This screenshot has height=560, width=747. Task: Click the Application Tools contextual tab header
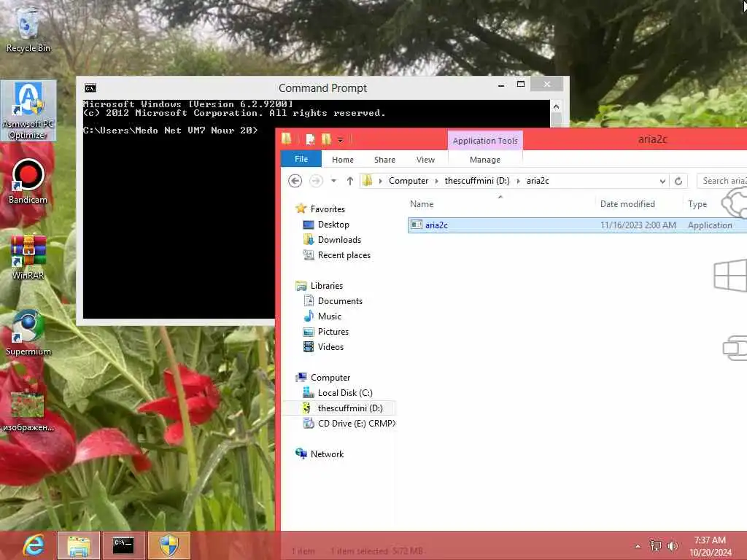pyautogui.click(x=485, y=141)
